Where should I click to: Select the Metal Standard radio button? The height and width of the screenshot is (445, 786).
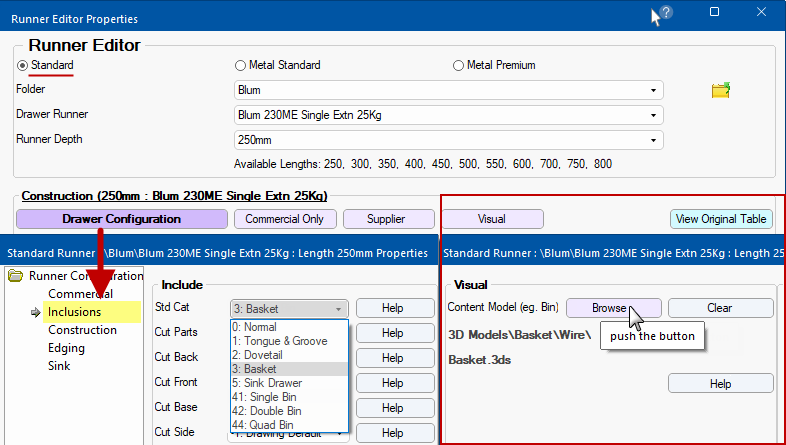click(240, 66)
